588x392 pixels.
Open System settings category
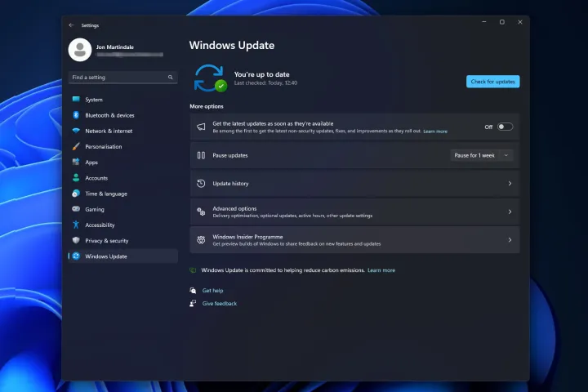pos(123,100)
